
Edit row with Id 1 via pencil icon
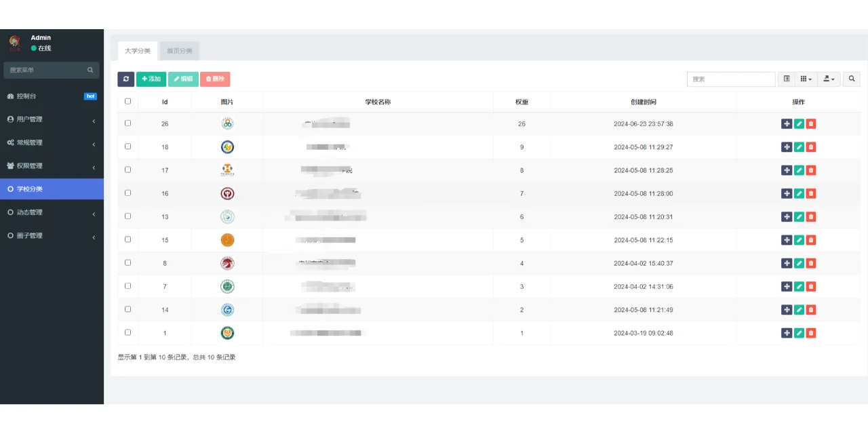point(799,333)
